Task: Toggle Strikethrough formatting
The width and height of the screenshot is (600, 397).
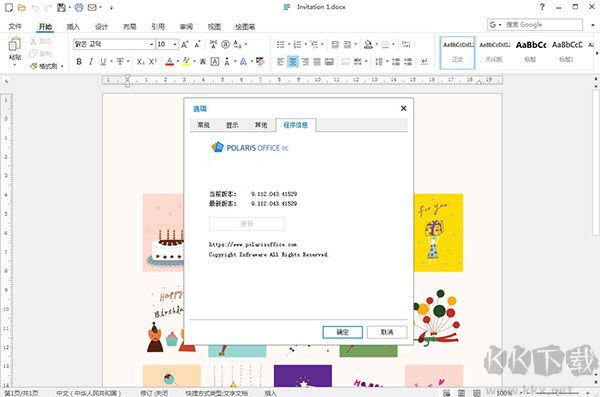Action: [x=120, y=62]
